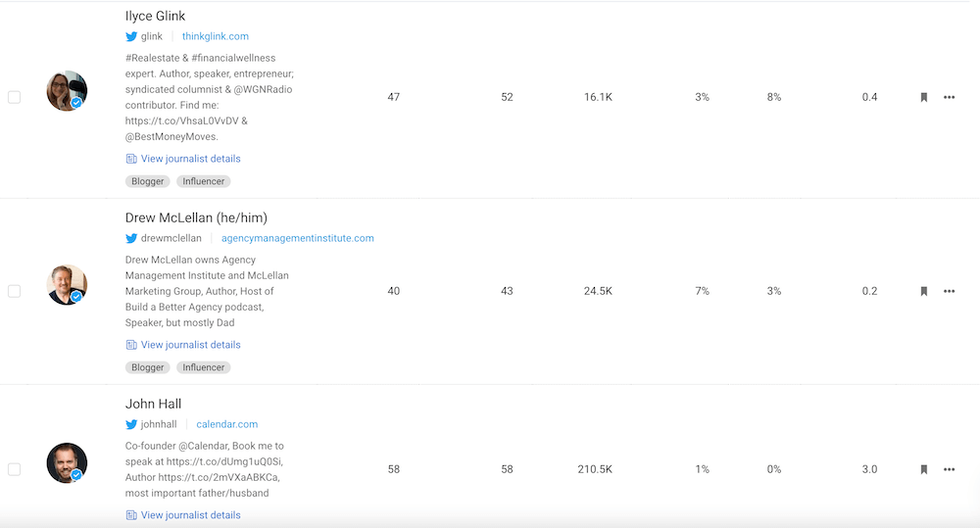Select the Ilyce Glink row checkbox
Viewport: 980px width, 528px height.
pyautogui.click(x=15, y=97)
